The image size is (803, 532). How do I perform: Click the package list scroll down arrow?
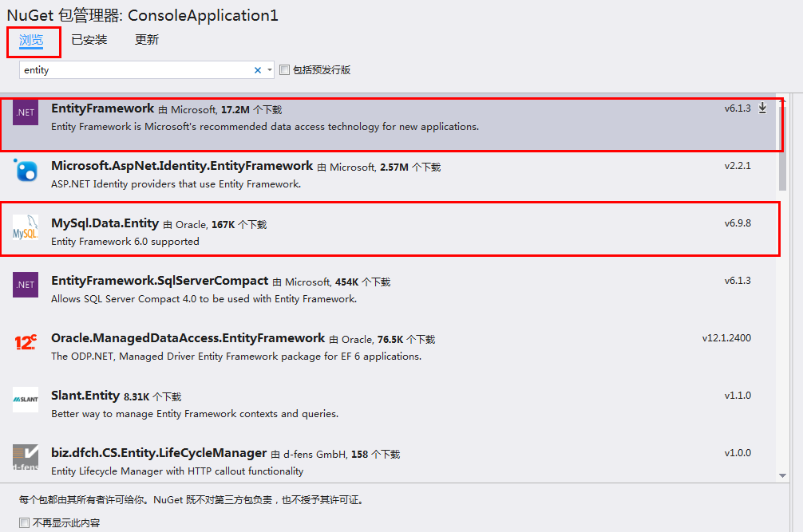point(782,475)
